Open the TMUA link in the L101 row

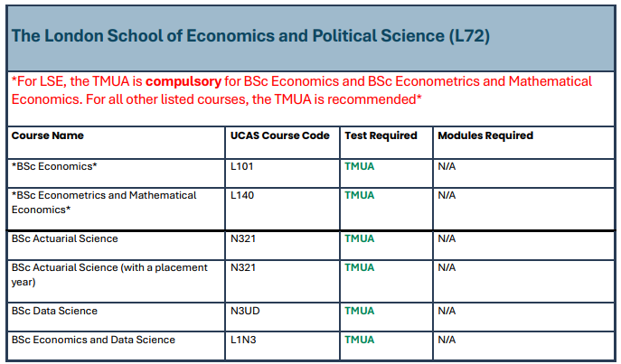(359, 167)
